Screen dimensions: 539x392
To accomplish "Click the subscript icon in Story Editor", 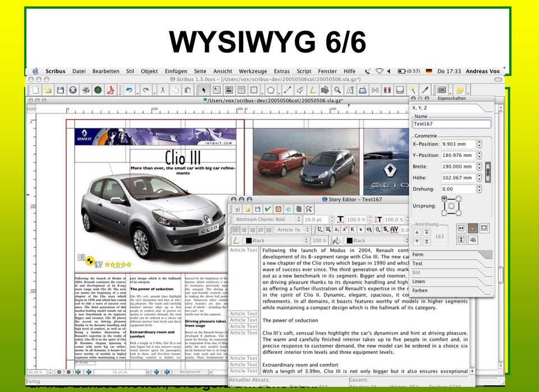I will [x=336, y=229].
